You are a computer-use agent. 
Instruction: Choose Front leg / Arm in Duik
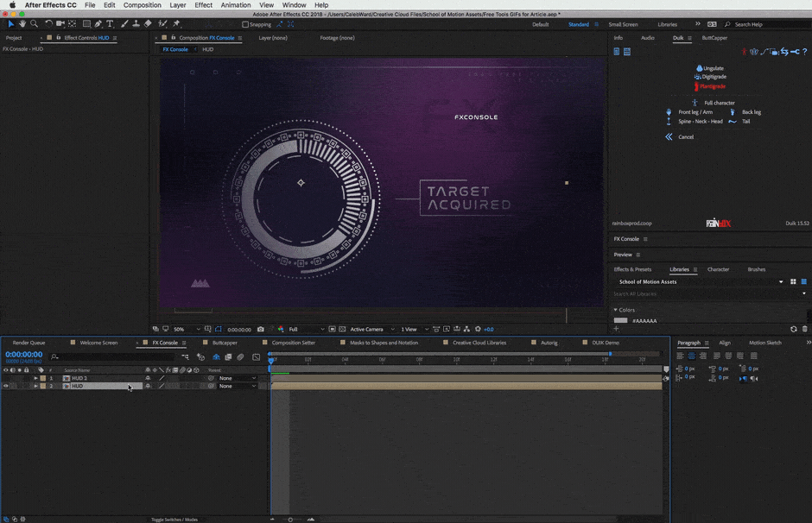pyautogui.click(x=695, y=112)
